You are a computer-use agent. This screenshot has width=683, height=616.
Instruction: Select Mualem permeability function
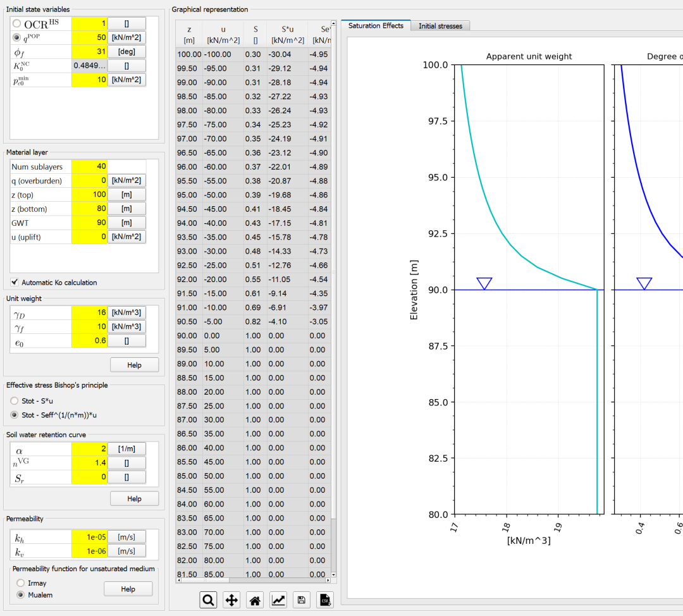tap(20, 594)
